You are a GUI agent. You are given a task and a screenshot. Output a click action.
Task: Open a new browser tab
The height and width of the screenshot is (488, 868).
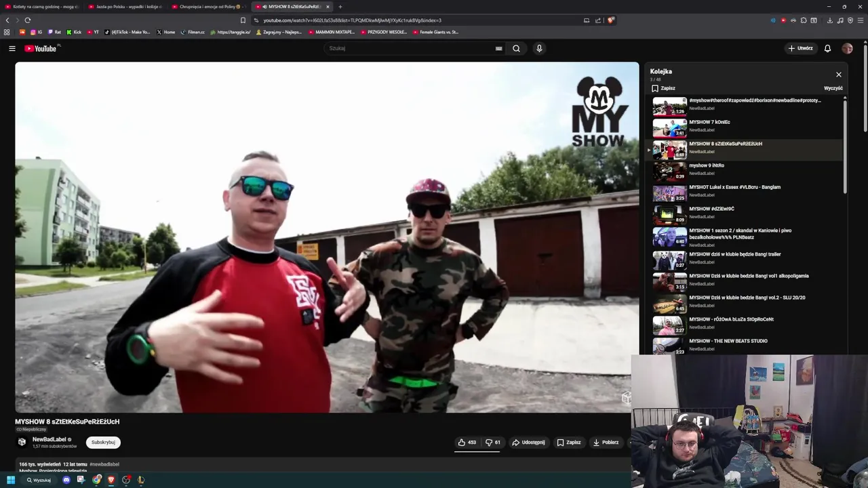pos(340,6)
